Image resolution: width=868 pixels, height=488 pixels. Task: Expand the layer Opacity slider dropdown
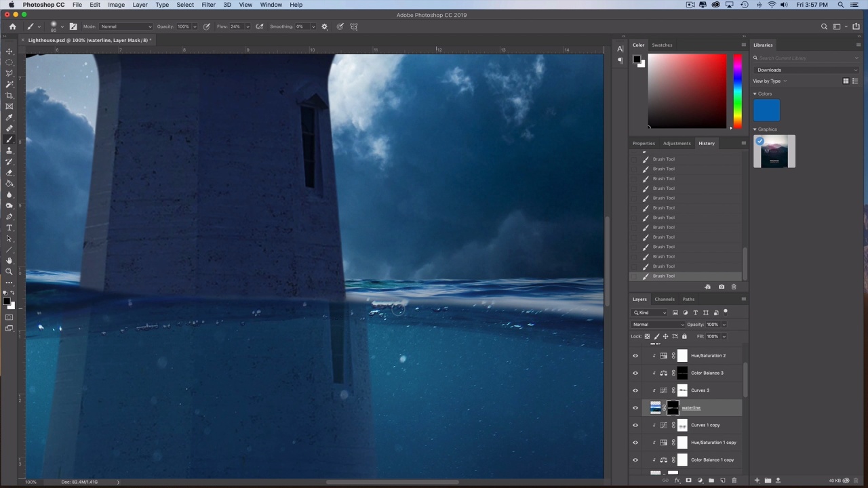[724, 325]
